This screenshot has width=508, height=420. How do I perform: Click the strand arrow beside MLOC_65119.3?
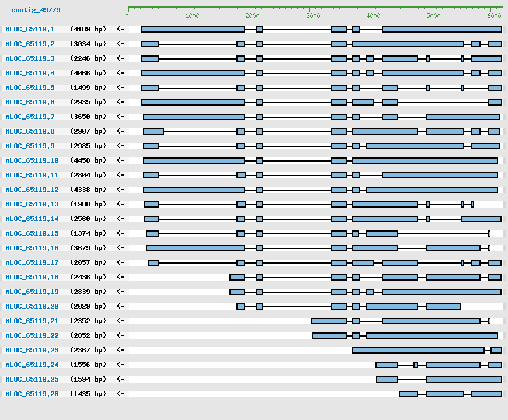point(120,58)
